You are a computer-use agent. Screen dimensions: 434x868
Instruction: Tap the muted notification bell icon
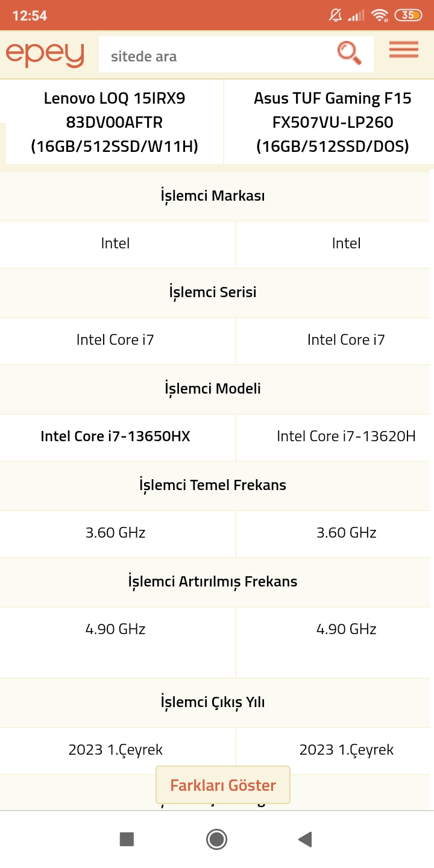click(336, 16)
